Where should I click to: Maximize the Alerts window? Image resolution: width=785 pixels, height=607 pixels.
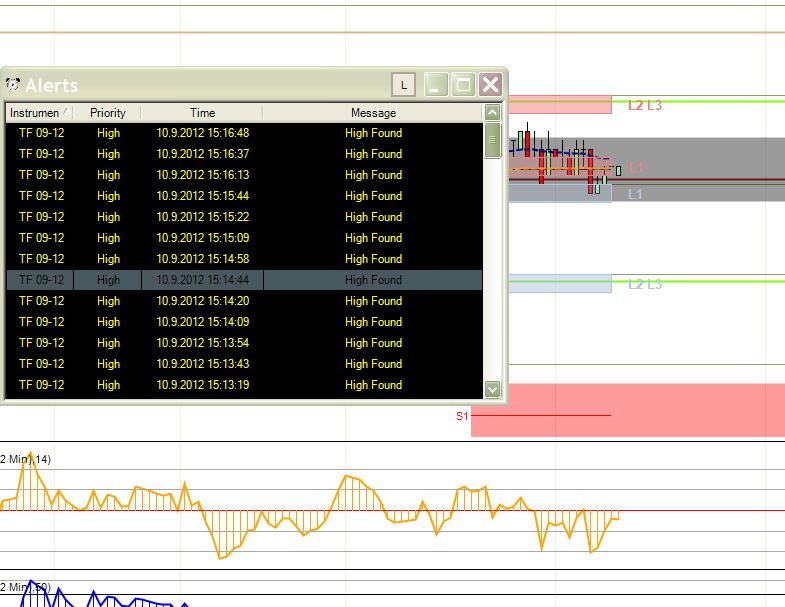[463, 85]
